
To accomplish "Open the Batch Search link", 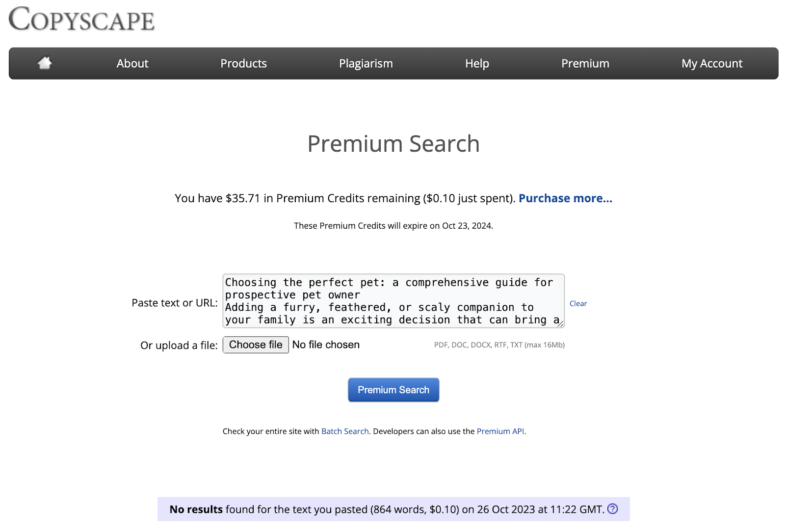I will tap(345, 431).
